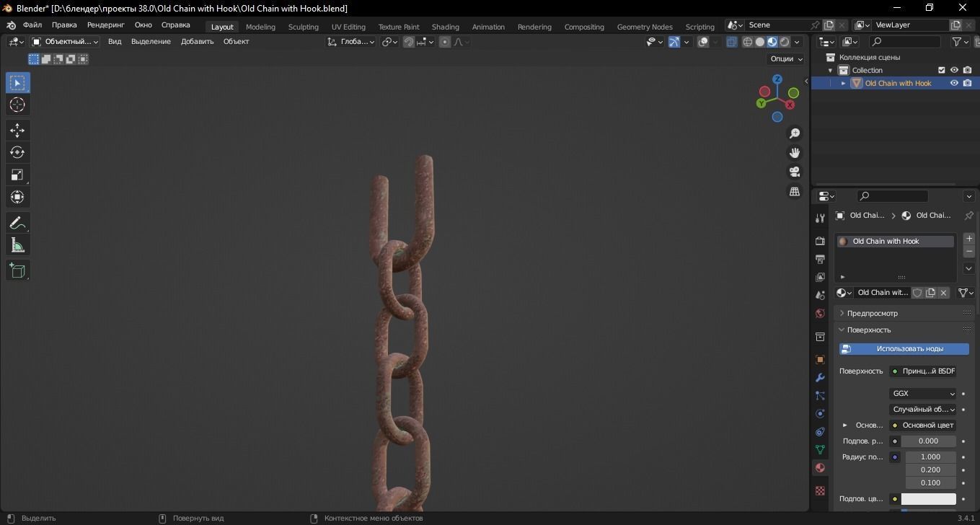The height and width of the screenshot is (525, 980).
Task: Add a material slot with plus button
Action: tap(969, 238)
